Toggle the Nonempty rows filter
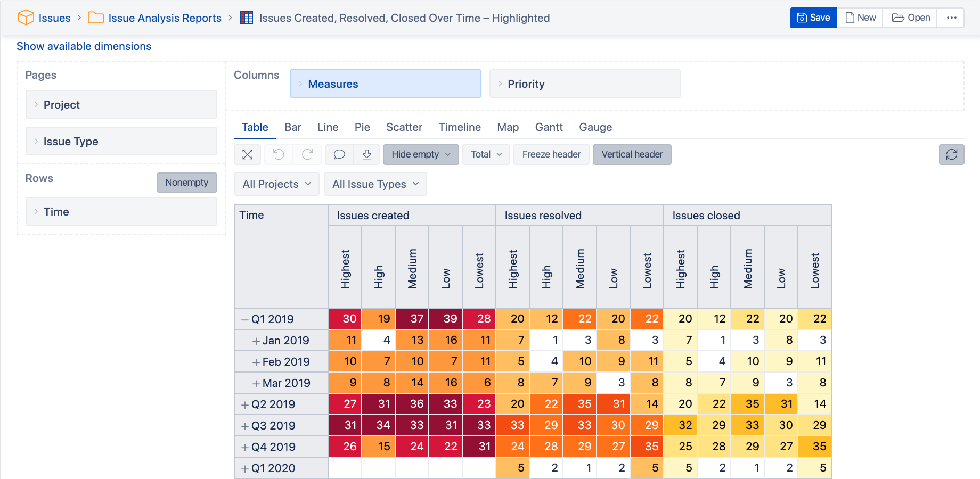 pyautogui.click(x=186, y=183)
